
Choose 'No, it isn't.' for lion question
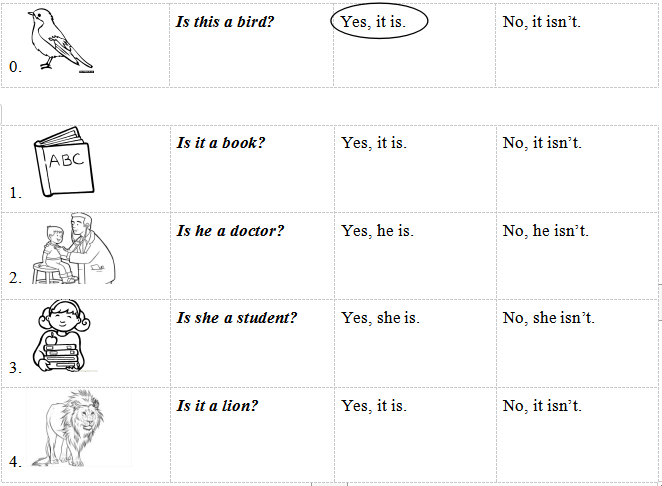point(542,406)
